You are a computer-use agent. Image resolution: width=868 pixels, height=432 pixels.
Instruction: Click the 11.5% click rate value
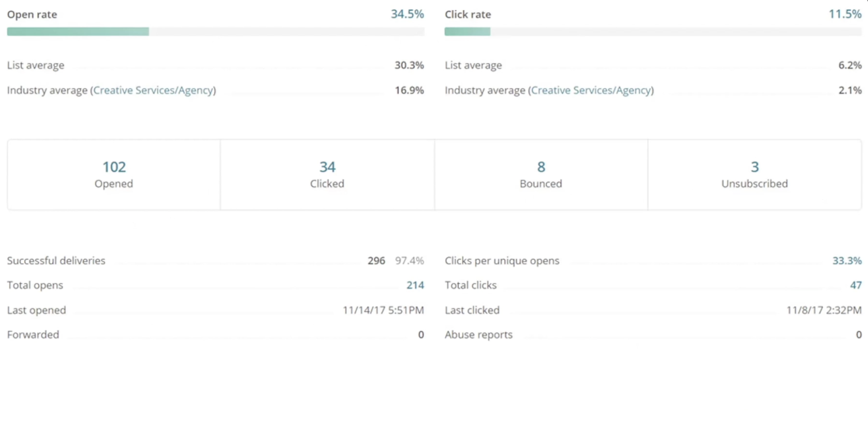[x=845, y=14]
